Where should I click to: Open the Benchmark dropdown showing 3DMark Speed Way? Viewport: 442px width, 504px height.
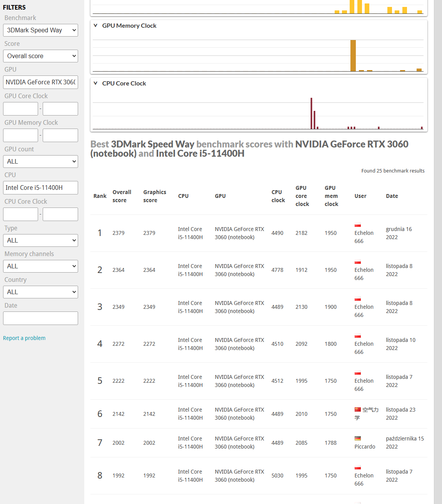[40, 30]
